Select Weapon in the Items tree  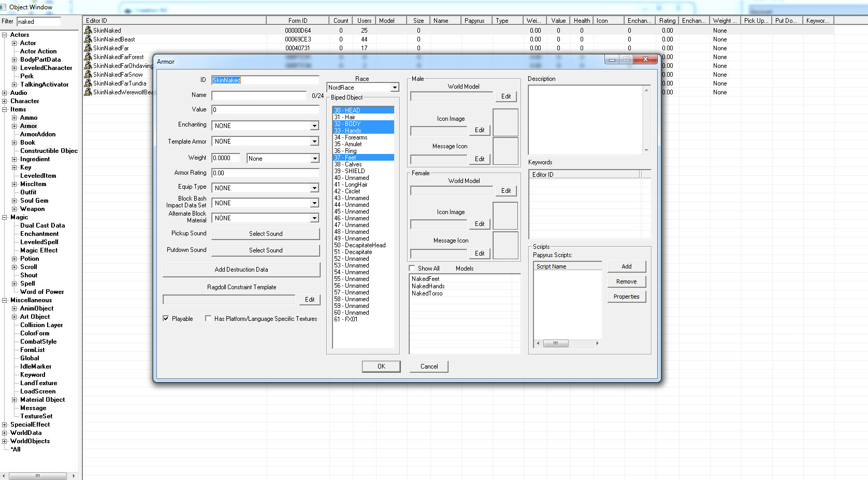coord(32,209)
